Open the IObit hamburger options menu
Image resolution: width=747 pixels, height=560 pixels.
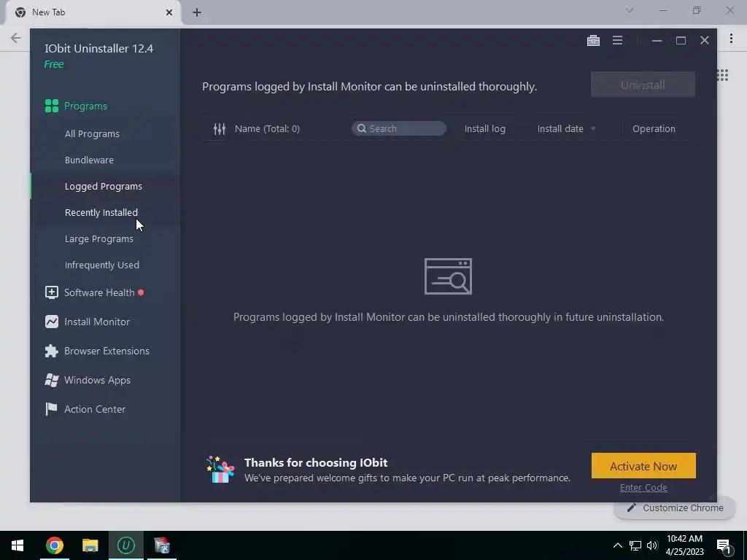(x=617, y=41)
